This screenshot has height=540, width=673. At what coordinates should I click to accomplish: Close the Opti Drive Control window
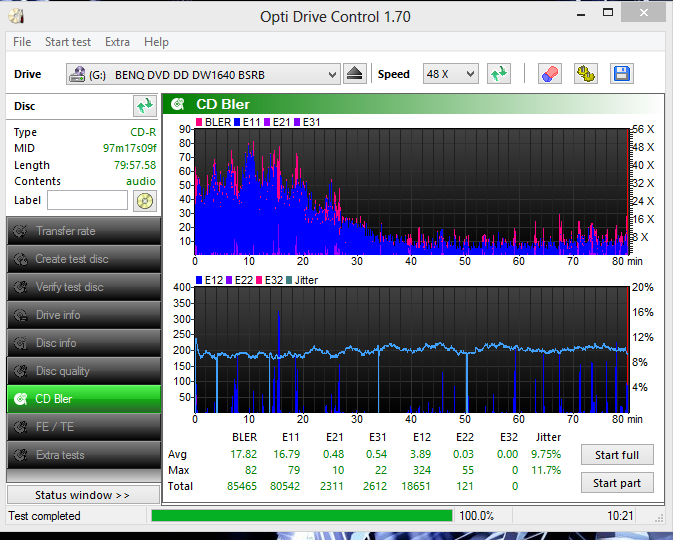pos(643,13)
